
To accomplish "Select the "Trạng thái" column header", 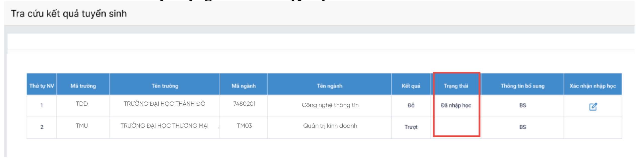I will click(x=456, y=86).
